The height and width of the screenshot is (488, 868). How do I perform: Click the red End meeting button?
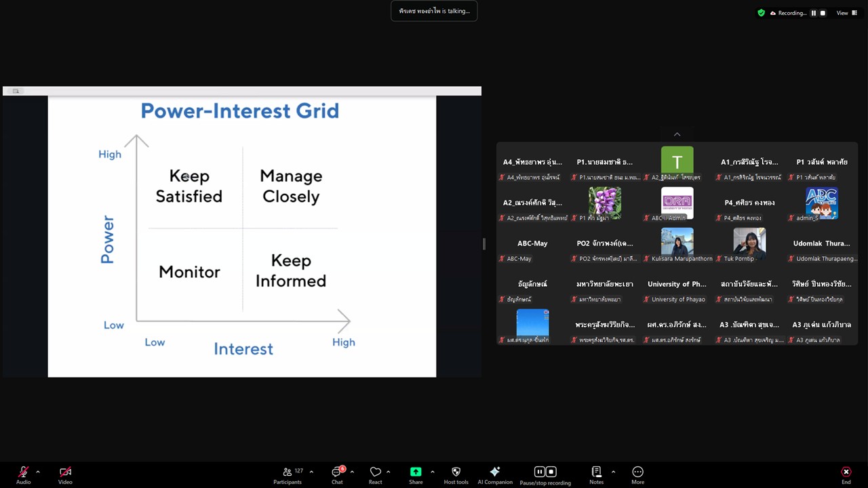[846, 474]
